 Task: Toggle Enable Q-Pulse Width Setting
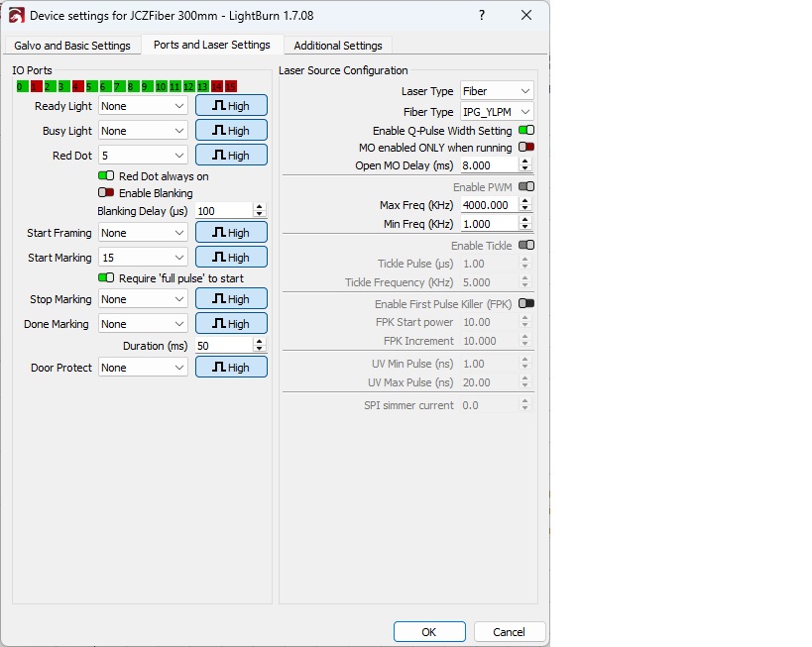(x=526, y=131)
